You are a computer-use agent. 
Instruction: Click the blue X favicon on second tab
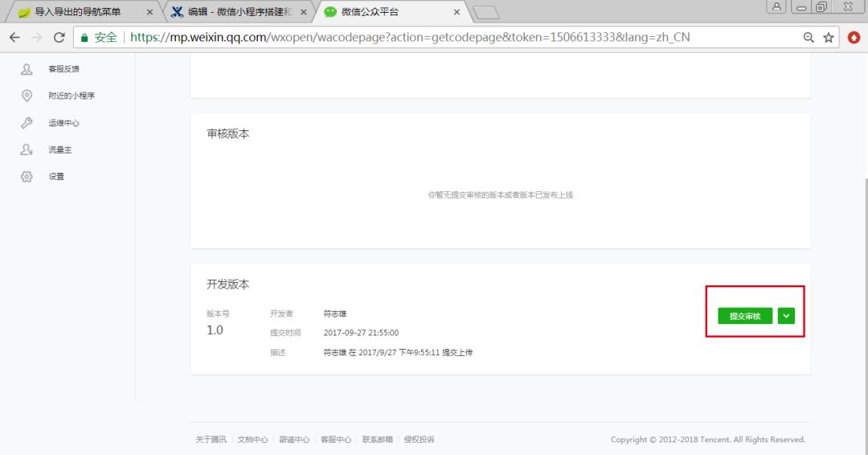point(177,12)
